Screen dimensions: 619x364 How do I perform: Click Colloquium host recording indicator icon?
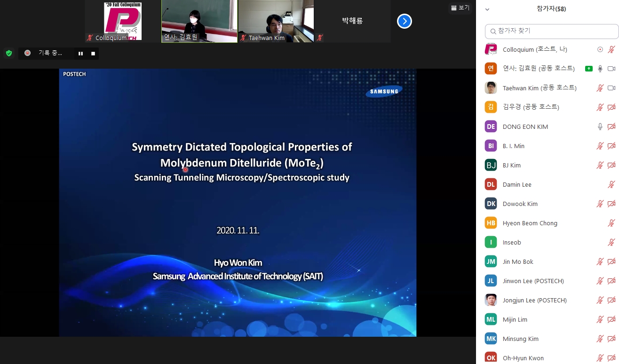point(600,49)
